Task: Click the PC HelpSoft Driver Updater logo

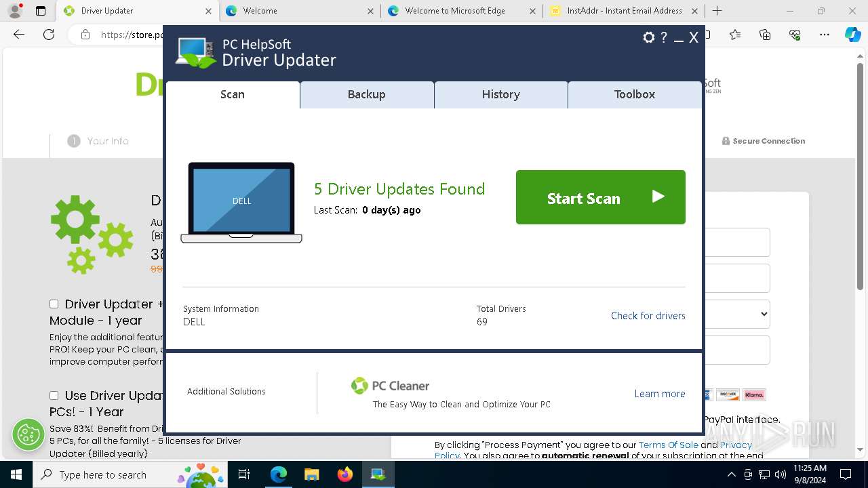Action: pos(256,53)
